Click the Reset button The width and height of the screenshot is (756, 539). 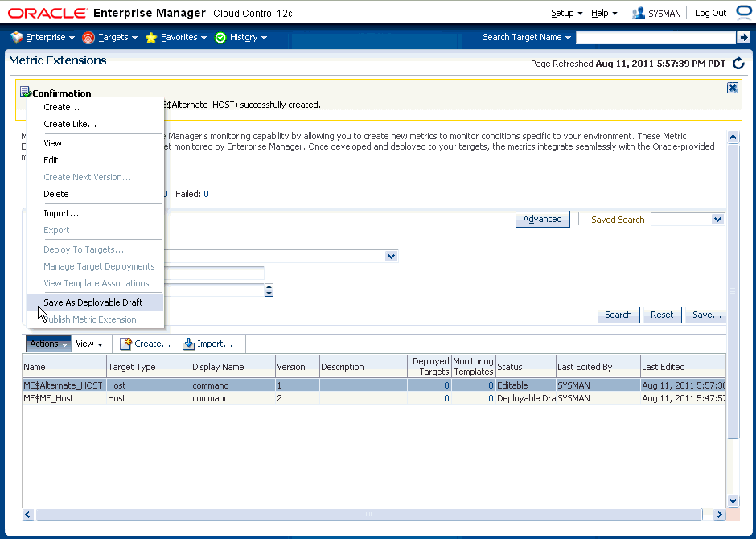pos(662,315)
